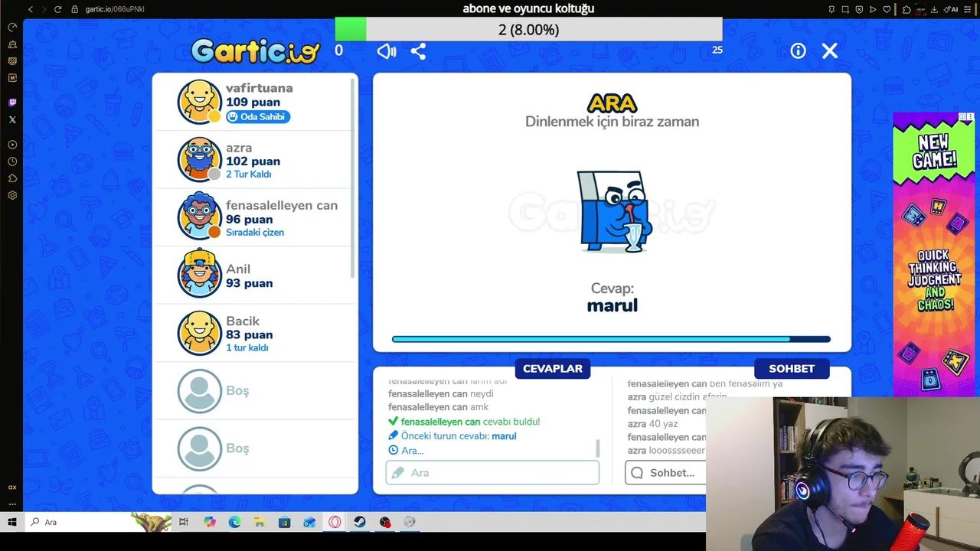Open the info icon in Gartic header
980x551 pixels.
[798, 51]
